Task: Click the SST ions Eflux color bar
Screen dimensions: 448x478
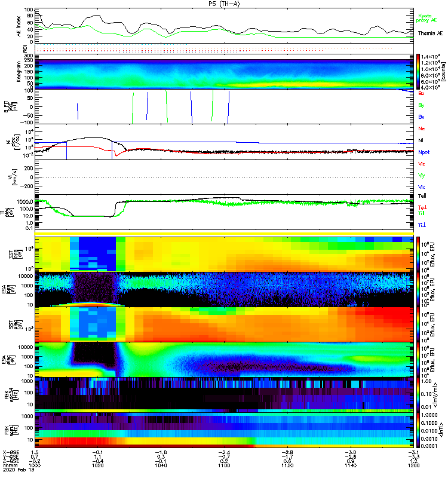Action: point(418,254)
